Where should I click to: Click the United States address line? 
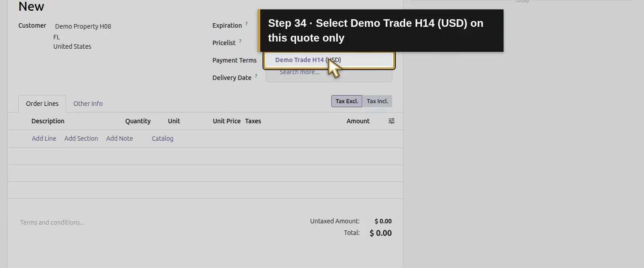click(72, 46)
